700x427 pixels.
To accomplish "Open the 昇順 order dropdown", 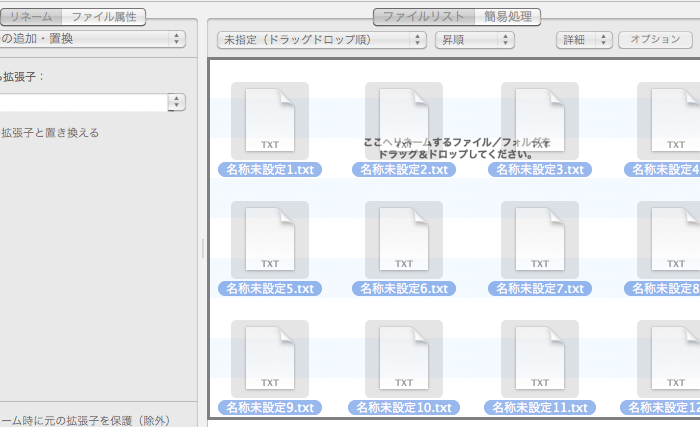I will [474, 39].
